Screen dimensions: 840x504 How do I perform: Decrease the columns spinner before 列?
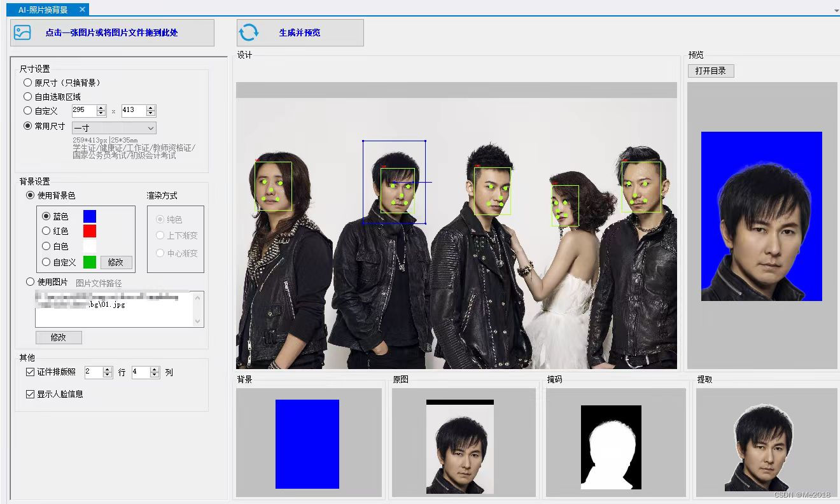coord(155,375)
